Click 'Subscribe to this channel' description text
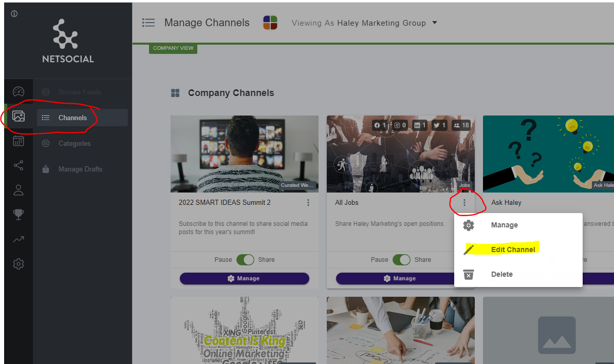Image resolution: width=614 pixels, height=364 pixels. [x=243, y=228]
